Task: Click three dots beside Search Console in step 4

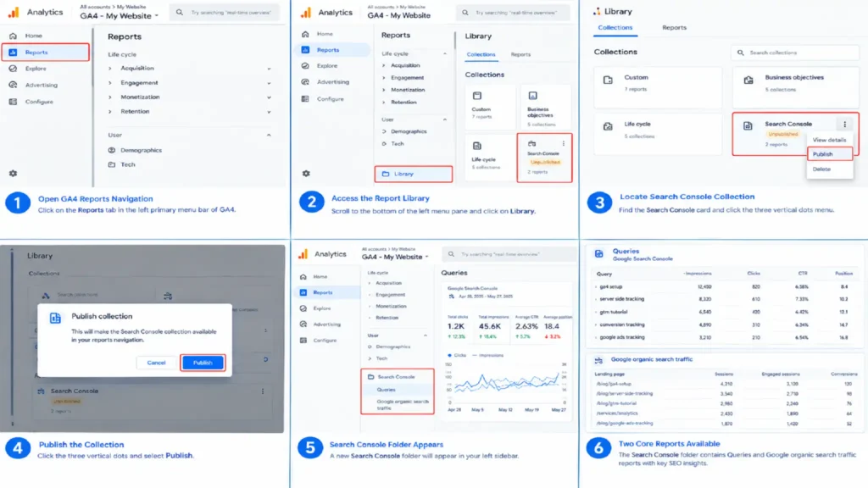Action: point(263,391)
